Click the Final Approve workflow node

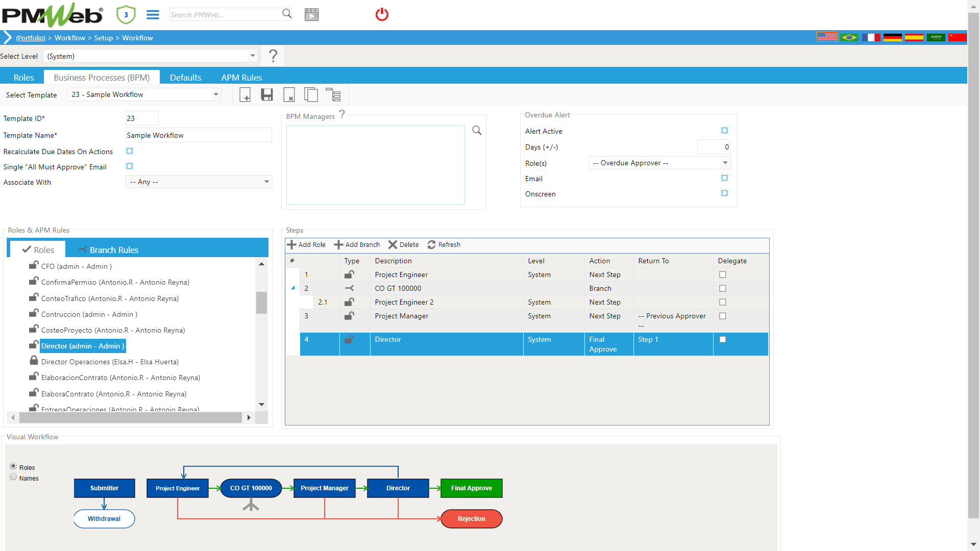coord(471,488)
